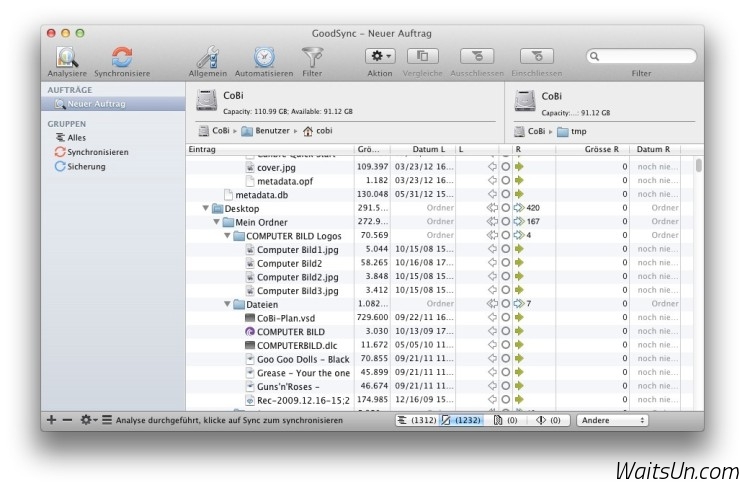Click the Analysiere toolbar icon
The height and width of the screenshot is (488, 745).
pos(66,57)
